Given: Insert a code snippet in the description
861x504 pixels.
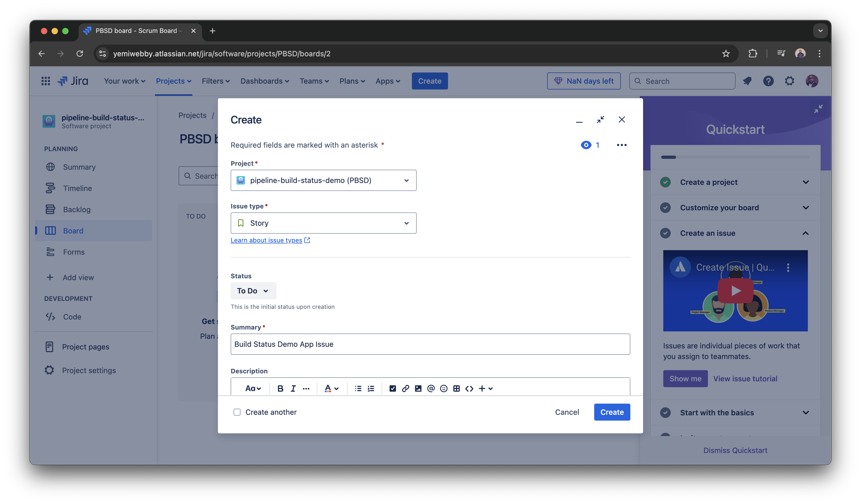Looking at the screenshot, I should click(469, 388).
